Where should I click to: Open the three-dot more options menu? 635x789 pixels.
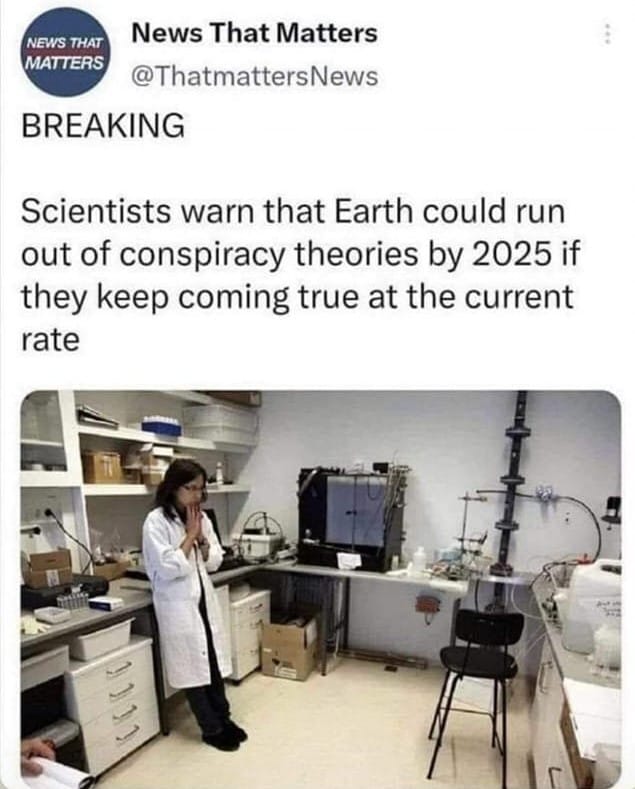tap(608, 34)
